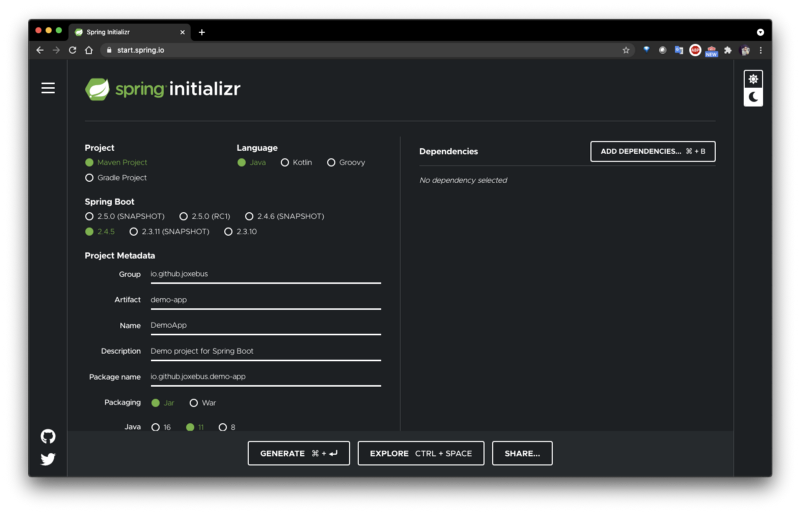Click the 'No dependency selected' text
800x514 pixels.
click(x=463, y=180)
